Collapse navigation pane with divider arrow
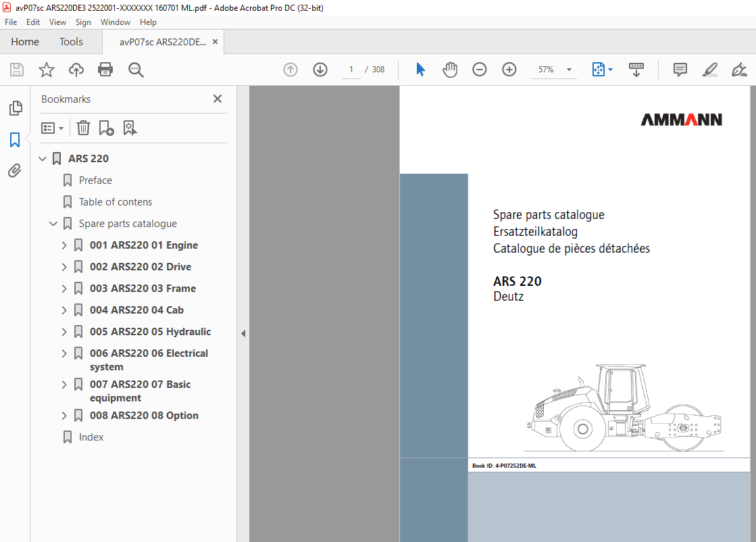Viewport: 756px width, 542px height. tap(243, 333)
